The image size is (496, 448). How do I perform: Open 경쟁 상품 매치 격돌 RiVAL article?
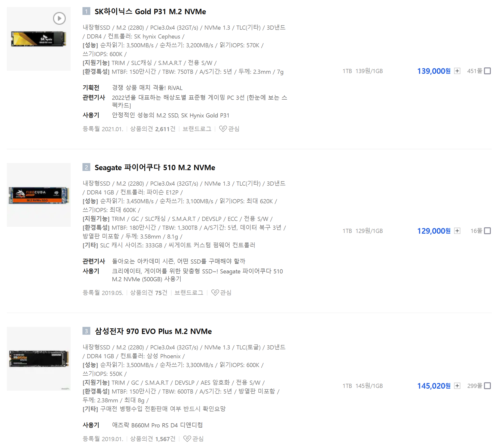(147, 88)
